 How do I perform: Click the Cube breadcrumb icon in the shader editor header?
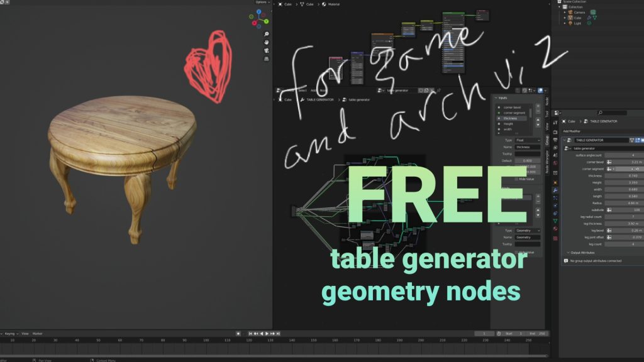coord(280,4)
